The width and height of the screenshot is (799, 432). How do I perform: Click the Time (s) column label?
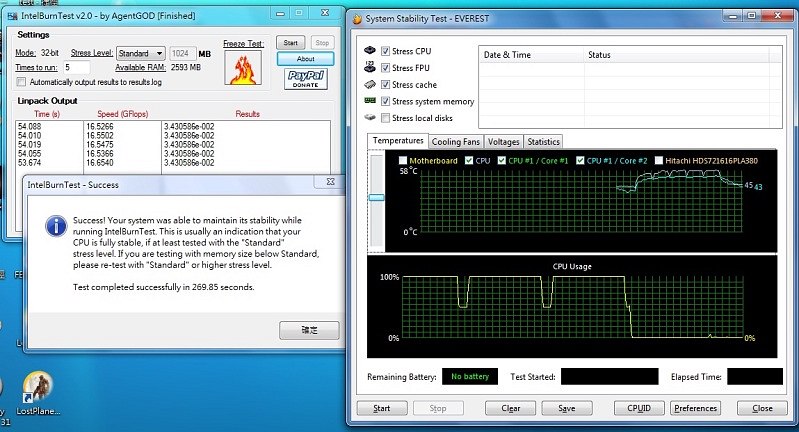47,114
